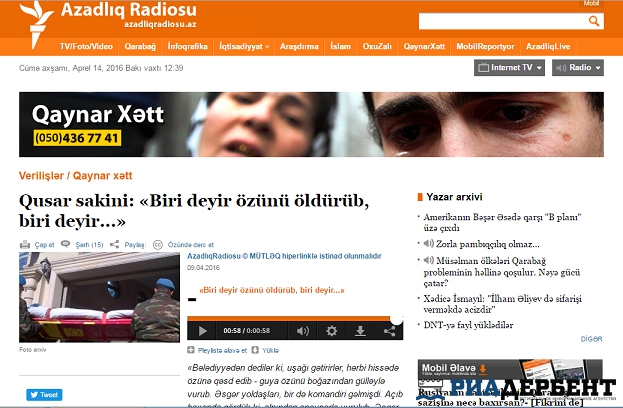Mute the audio player volume
The image size is (623, 408).
pos(304,330)
